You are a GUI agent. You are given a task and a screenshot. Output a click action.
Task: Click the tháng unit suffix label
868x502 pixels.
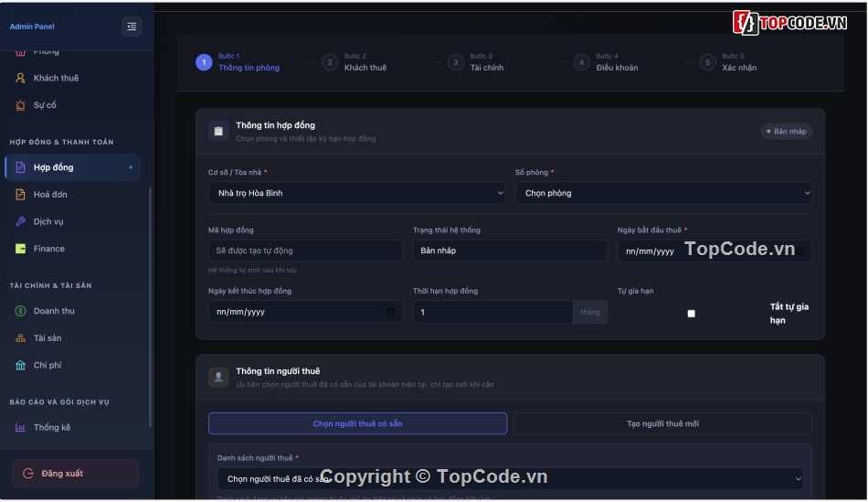click(590, 312)
